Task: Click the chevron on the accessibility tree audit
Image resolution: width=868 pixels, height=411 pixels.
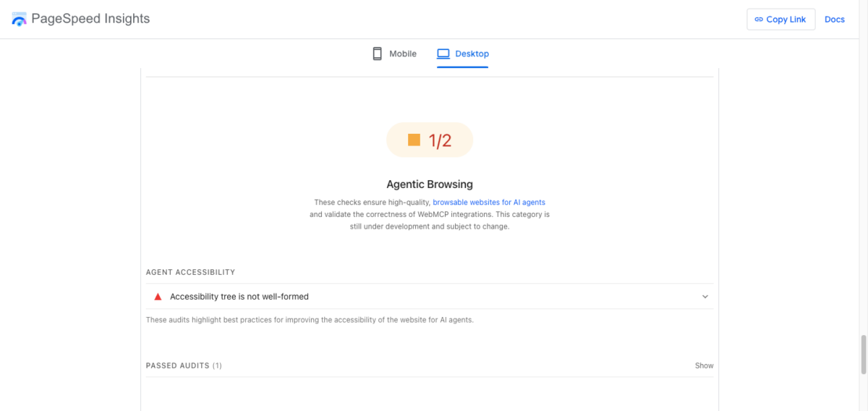Action: (705, 297)
